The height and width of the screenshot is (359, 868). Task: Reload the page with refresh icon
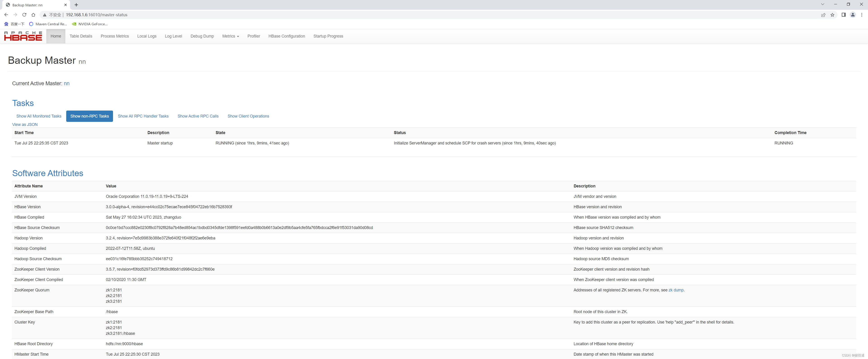(24, 15)
